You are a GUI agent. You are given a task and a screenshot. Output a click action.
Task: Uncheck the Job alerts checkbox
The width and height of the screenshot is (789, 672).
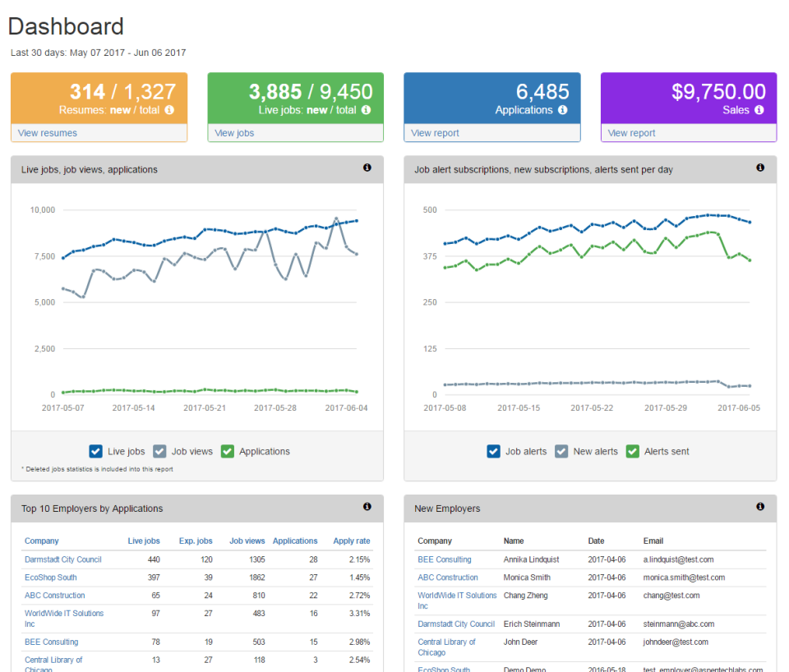(494, 451)
